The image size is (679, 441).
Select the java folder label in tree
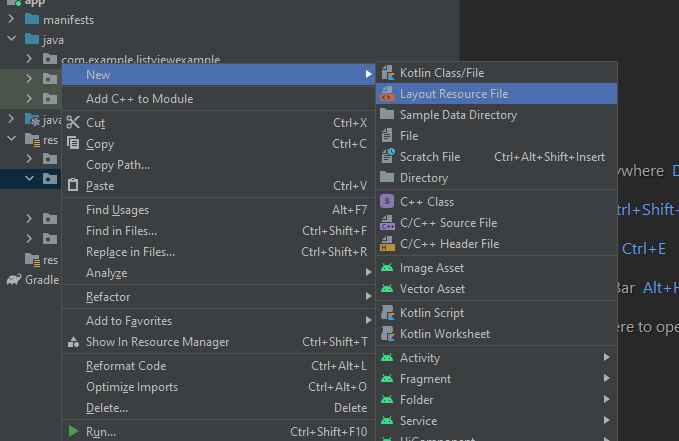click(x=53, y=40)
